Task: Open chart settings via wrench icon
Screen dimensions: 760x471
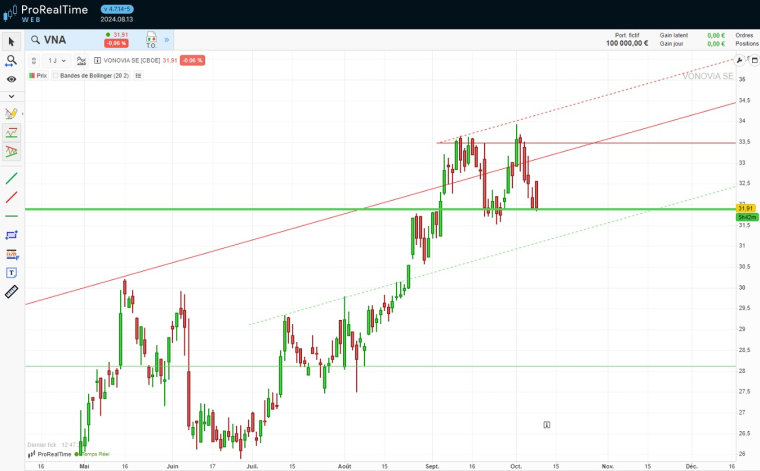Action: [739, 61]
